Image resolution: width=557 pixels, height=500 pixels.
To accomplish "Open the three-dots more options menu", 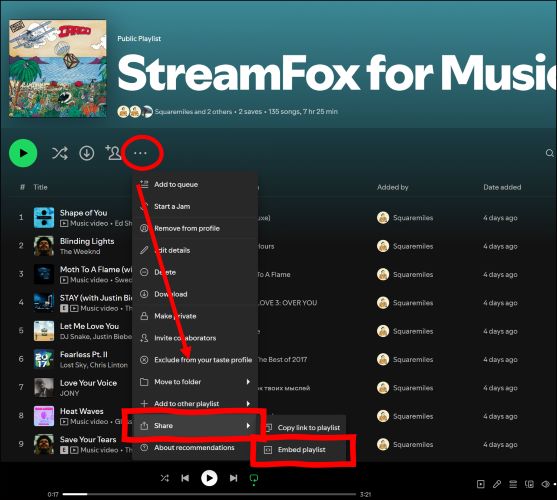I will coord(140,153).
